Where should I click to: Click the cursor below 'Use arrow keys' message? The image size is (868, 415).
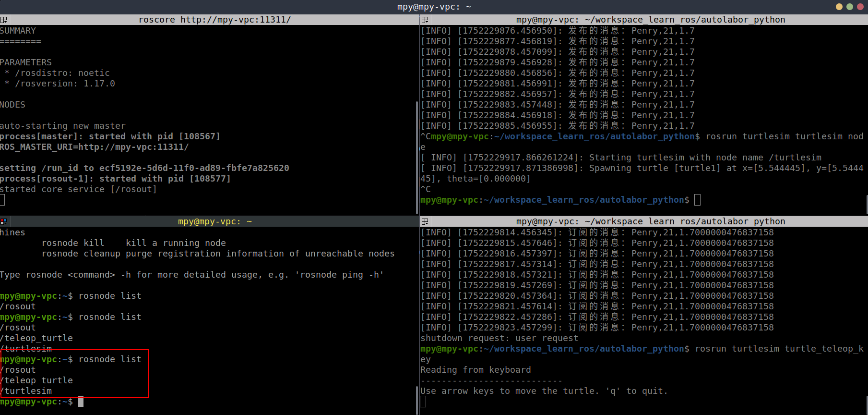pyautogui.click(x=423, y=402)
